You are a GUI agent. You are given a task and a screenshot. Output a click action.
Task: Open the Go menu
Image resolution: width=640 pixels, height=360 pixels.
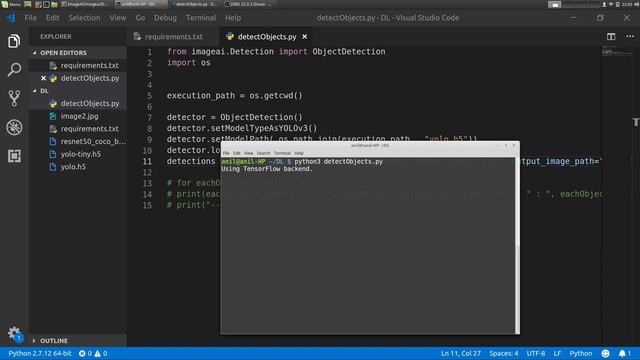(x=140, y=18)
